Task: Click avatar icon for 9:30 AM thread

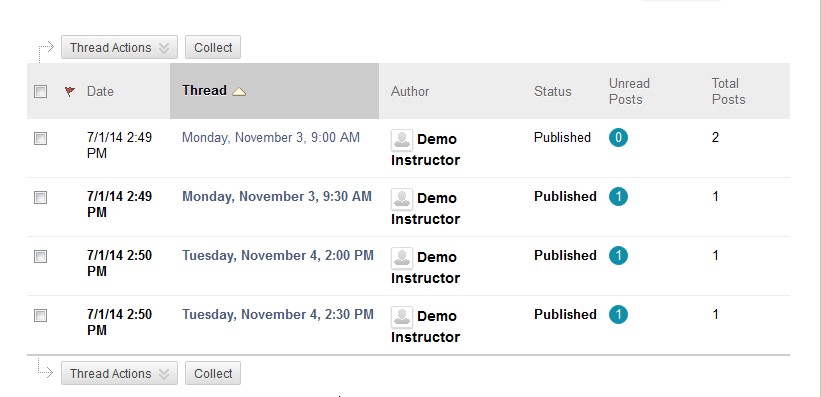Action: 402,199
